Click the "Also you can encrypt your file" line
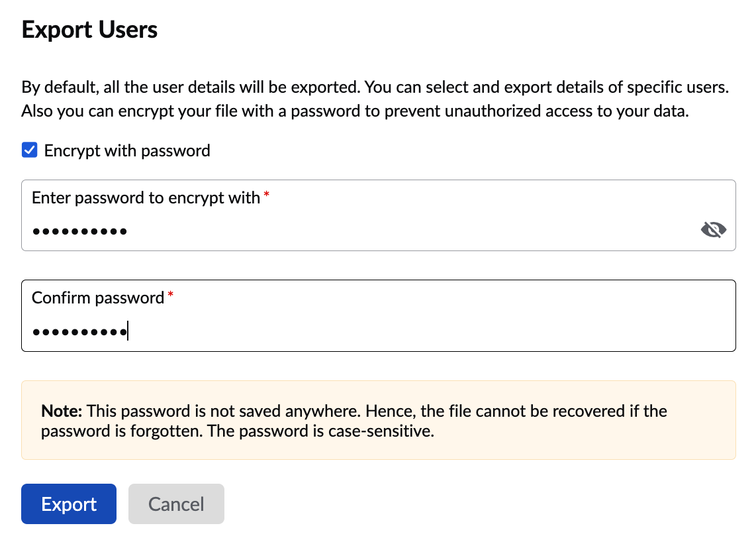Screen dimensions: 756x542 point(355,111)
